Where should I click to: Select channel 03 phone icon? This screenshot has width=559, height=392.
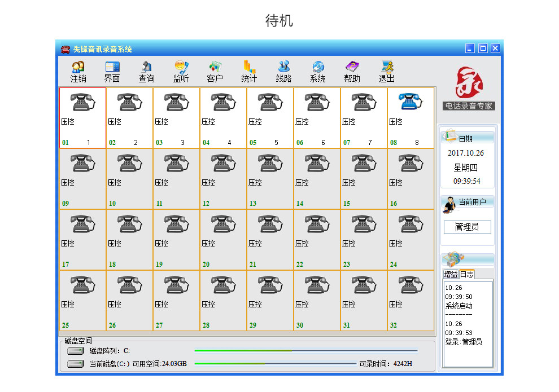click(x=177, y=102)
